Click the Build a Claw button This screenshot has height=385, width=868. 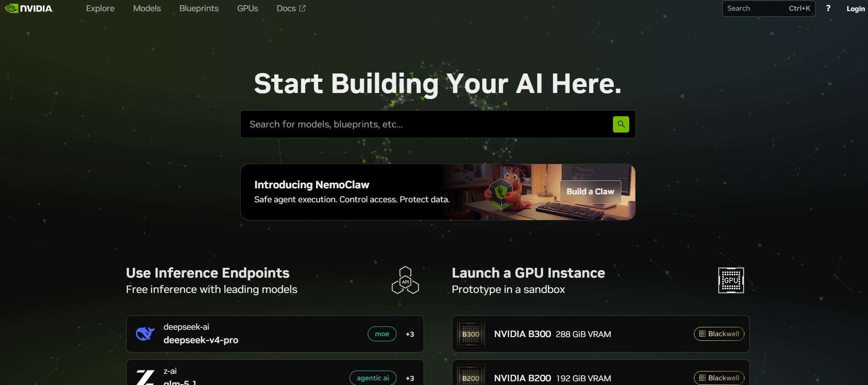click(x=590, y=192)
